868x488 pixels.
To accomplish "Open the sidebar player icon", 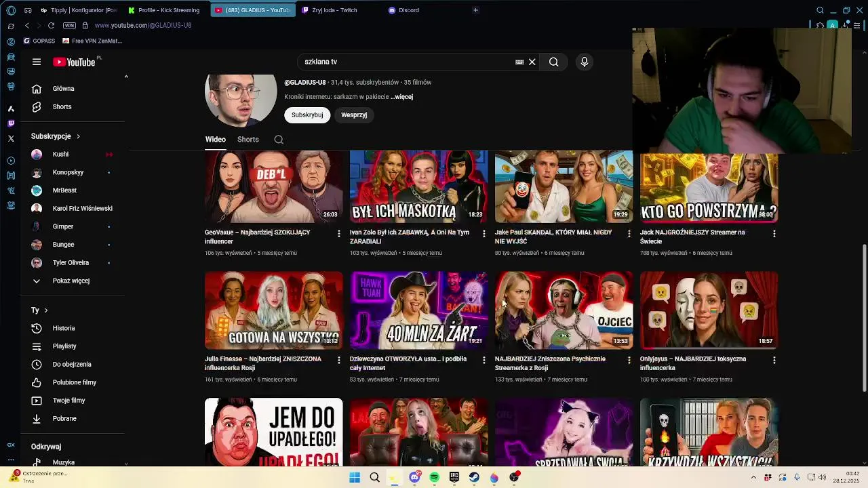I will coord(11,161).
